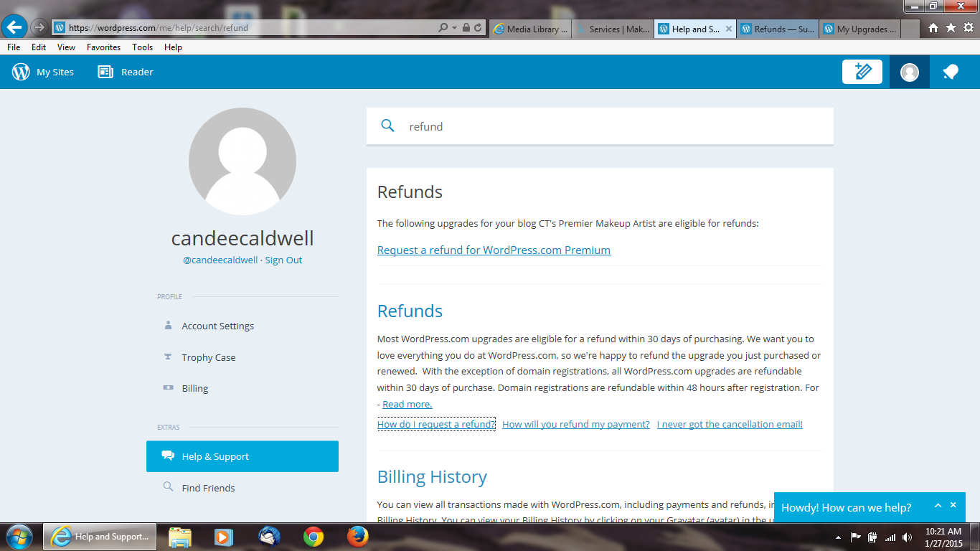Click the browser back arrow button

[x=14, y=27]
